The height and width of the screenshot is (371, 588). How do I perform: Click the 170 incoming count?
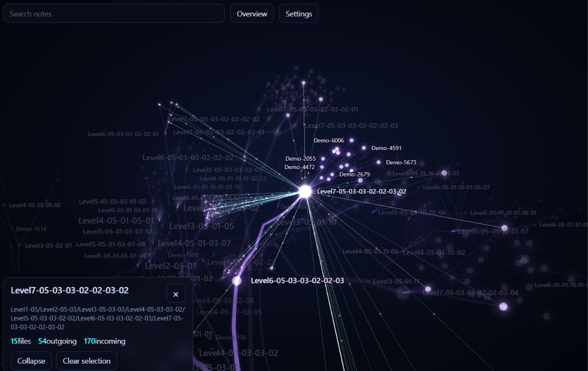coord(105,341)
